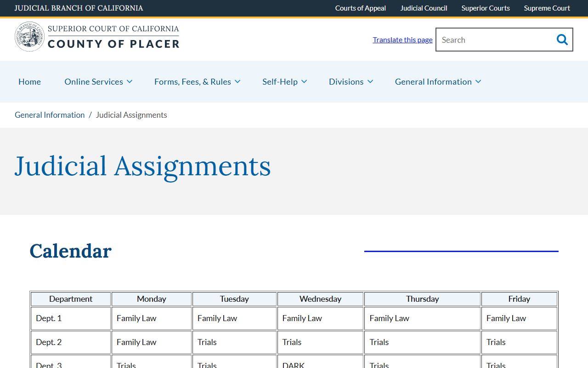Expand the General Information menu chevron
Viewport: 588px width, 368px height.
[x=478, y=81]
